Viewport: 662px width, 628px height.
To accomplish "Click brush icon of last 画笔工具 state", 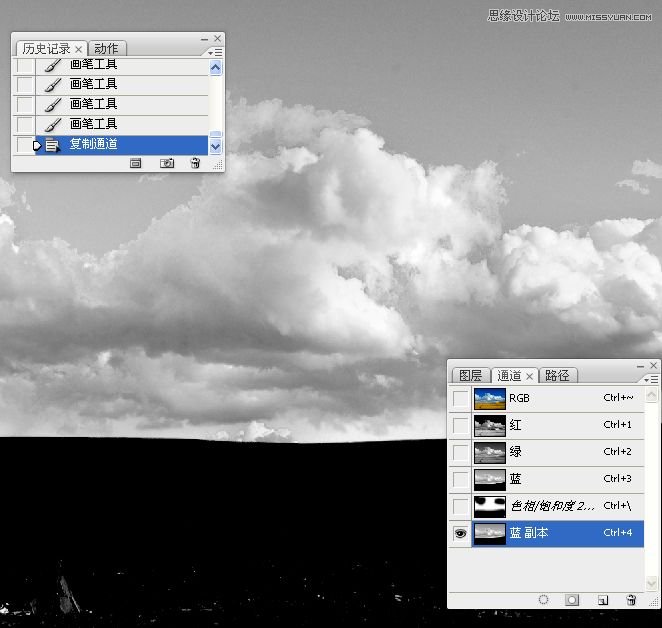I will 53,124.
